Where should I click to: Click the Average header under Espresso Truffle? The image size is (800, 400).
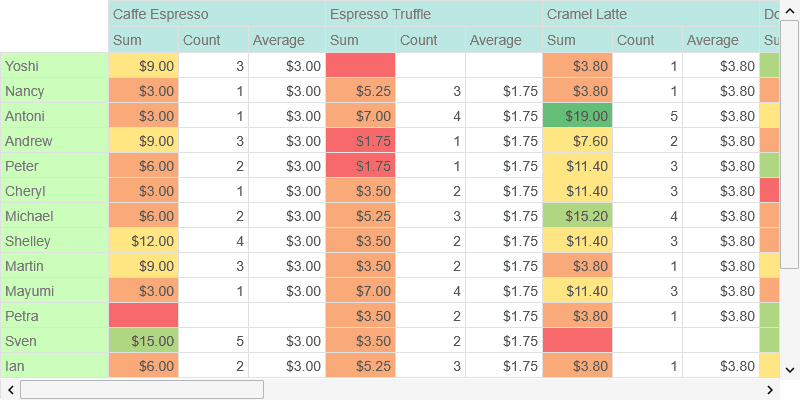[504, 40]
